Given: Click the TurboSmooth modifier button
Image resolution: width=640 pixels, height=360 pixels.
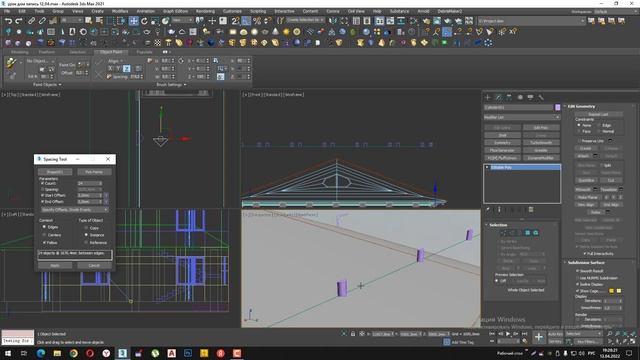Looking at the screenshot, I should click(x=541, y=142).
